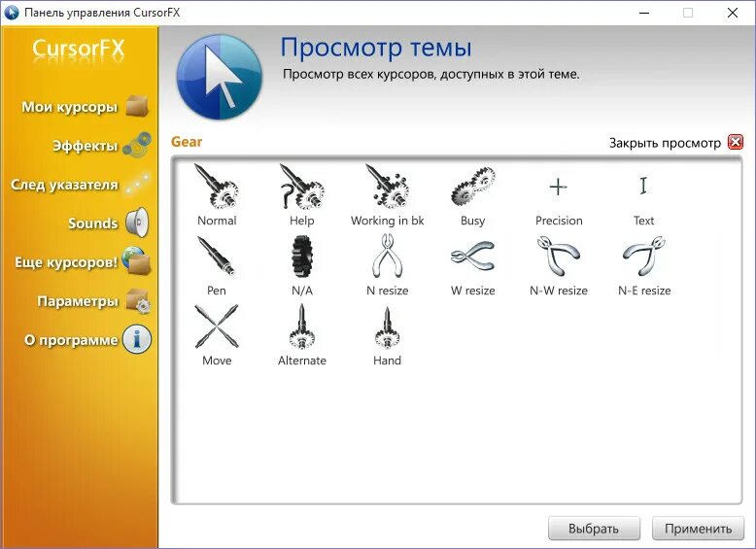Open Мои курсоры section
The width and height of the screenshot is (756, 549).
(x=84, y=107)
